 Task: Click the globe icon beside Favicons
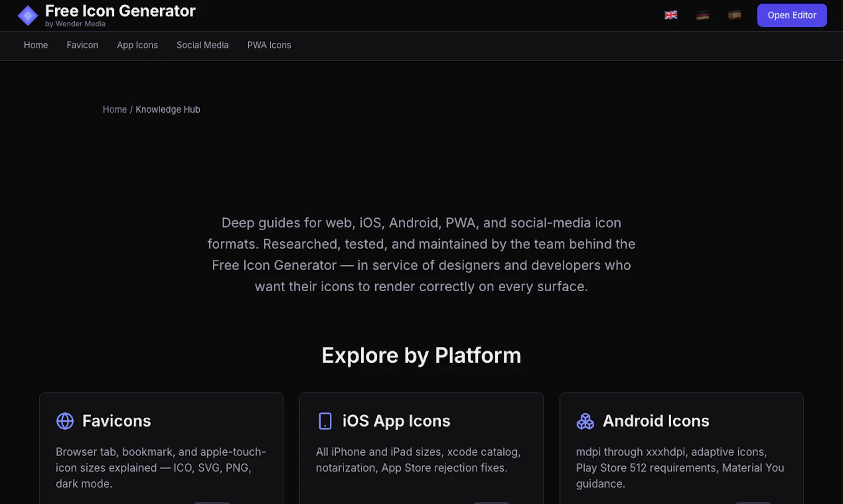[x=65, y=421]
